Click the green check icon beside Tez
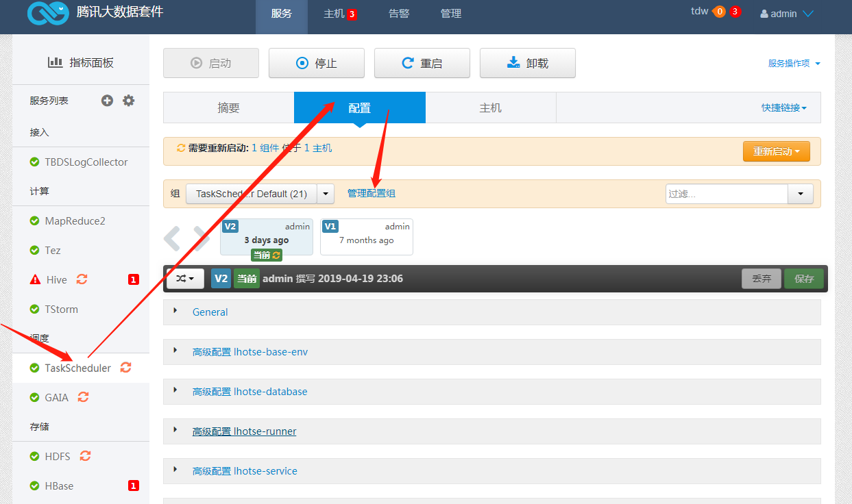The height and width of the screenshot is (504, 852). [x=34, y=251]
